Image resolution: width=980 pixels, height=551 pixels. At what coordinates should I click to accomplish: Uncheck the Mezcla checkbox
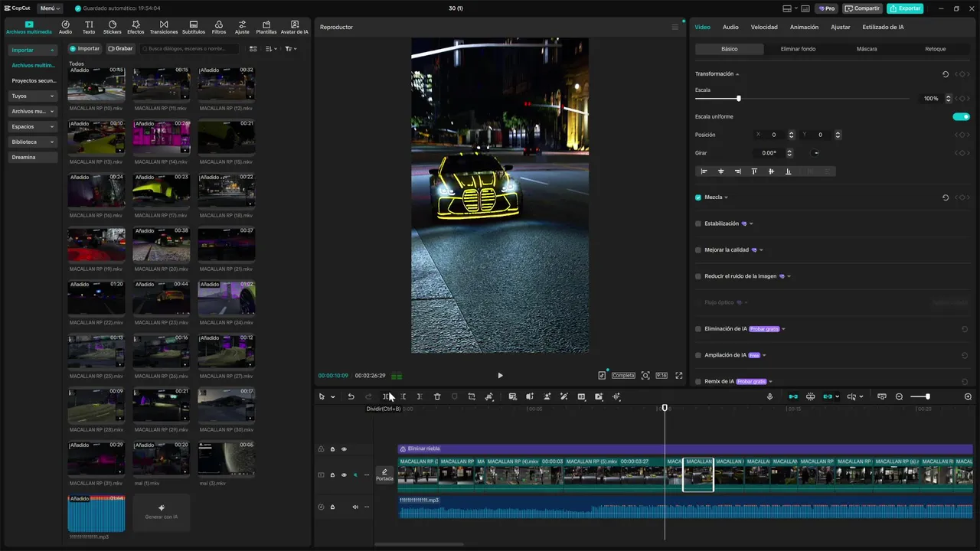coord(698,197)
